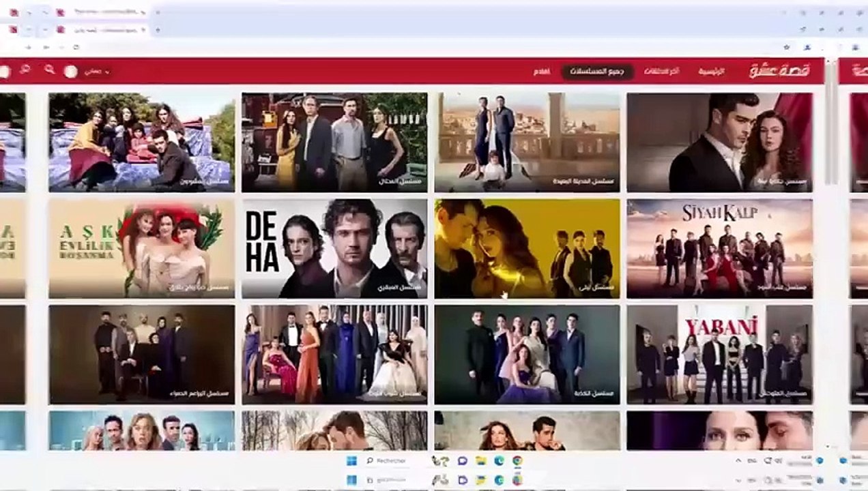Viewport: 868px width, 491px height.
Task: Click the round user avatar in header
Action: 70,71
